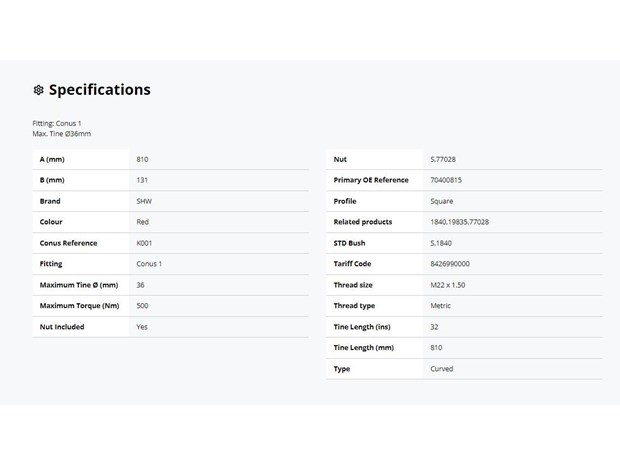Click the Profile value Square
620x465 pixels.
[442, 201]
